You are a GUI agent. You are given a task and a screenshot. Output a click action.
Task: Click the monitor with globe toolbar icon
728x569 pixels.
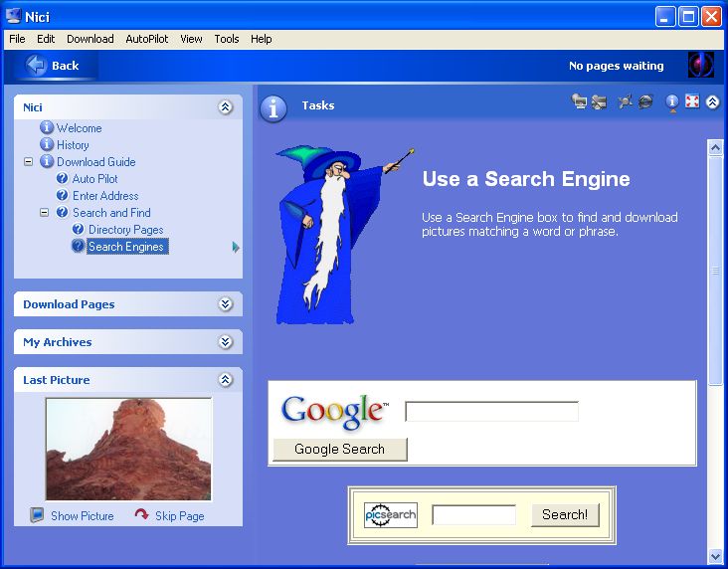(579, 101)
